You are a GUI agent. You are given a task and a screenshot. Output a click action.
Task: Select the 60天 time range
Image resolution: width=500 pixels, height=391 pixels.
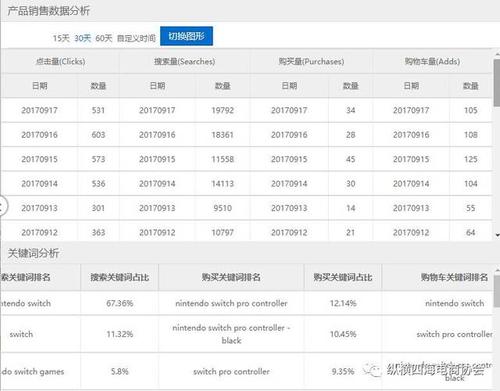(x=104, y=38)
